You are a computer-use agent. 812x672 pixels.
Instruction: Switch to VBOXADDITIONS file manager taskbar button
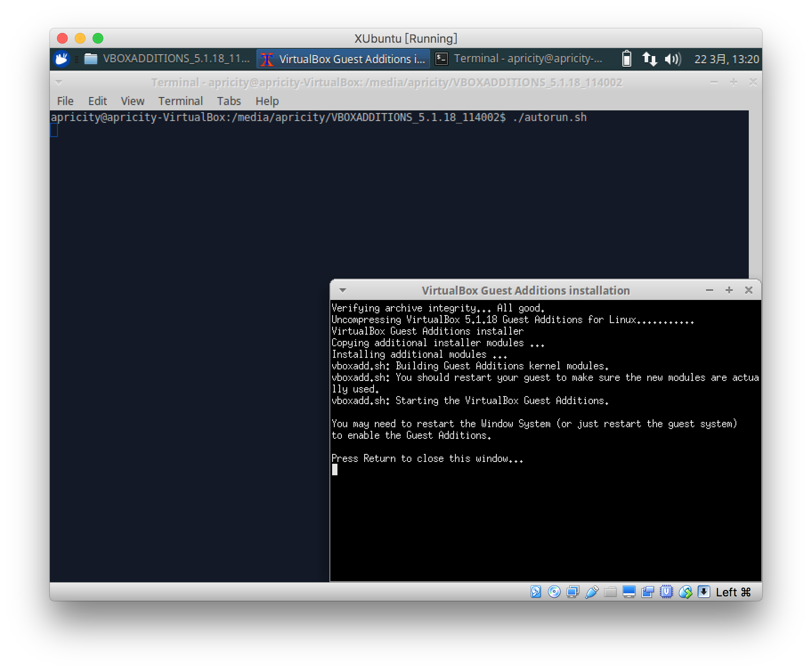[167, 59]
